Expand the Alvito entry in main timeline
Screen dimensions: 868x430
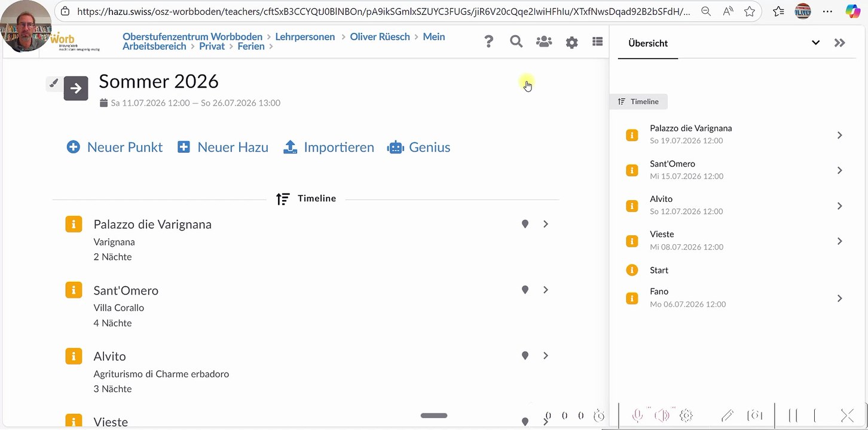click(x=546, y=355)
